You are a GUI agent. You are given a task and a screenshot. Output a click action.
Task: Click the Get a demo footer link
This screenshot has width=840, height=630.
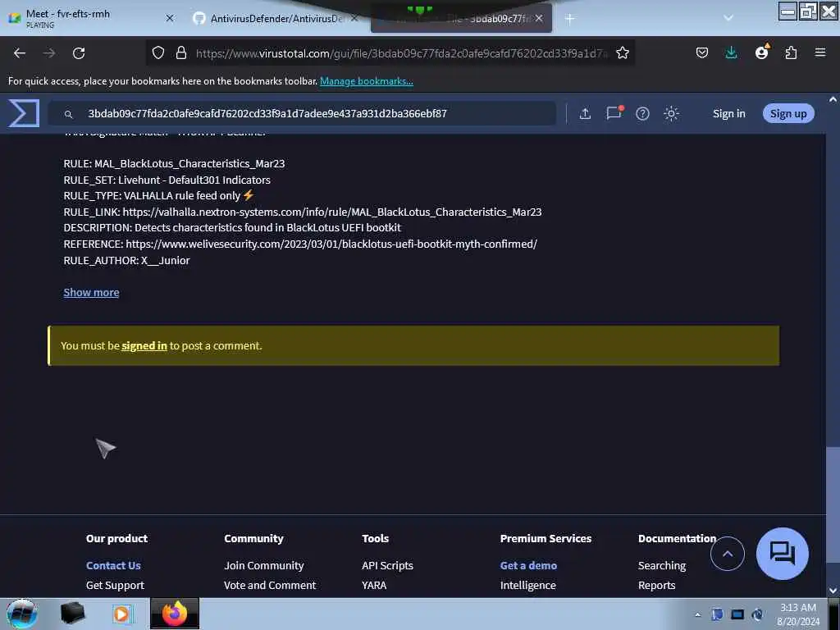[x=528, y=565]
